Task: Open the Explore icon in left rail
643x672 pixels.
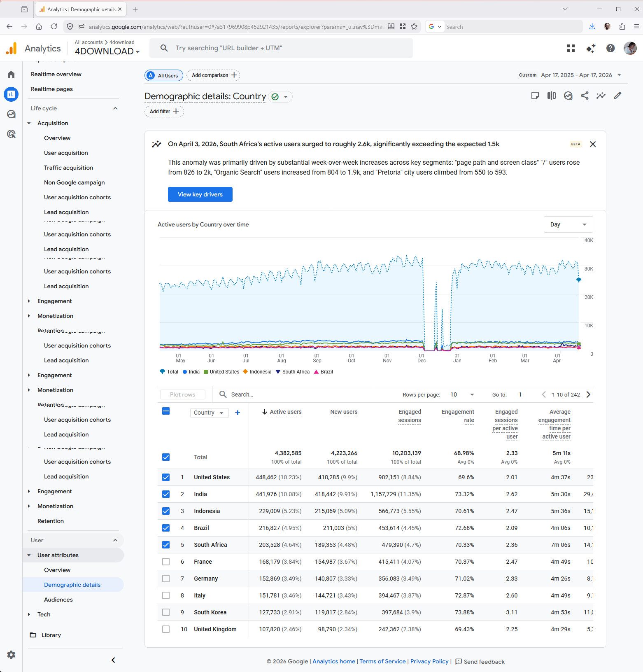Action: (x=11, y=114)
